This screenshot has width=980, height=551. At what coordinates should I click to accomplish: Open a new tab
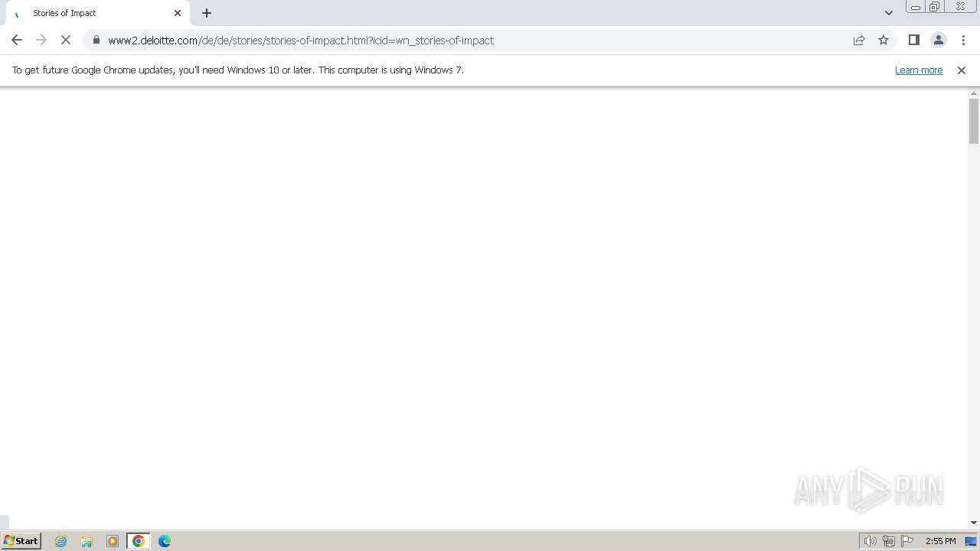[x=207, y=13]
